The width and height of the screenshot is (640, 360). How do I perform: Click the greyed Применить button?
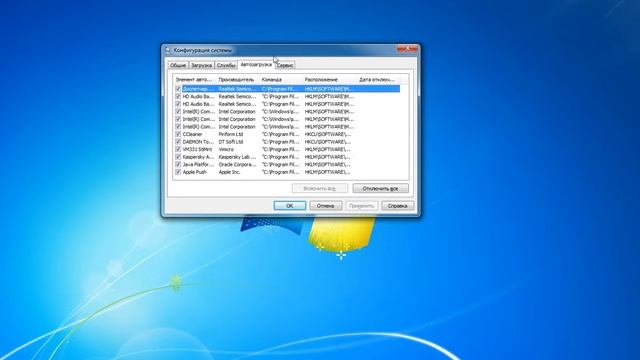pos(362,206)
